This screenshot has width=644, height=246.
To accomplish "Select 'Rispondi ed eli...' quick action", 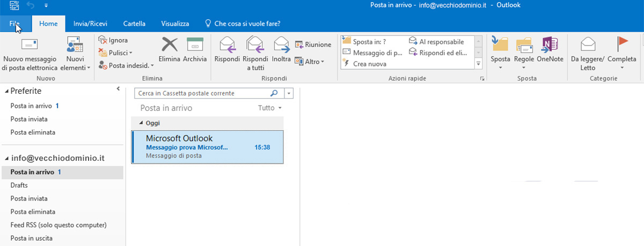I will [x=438, y=53].
